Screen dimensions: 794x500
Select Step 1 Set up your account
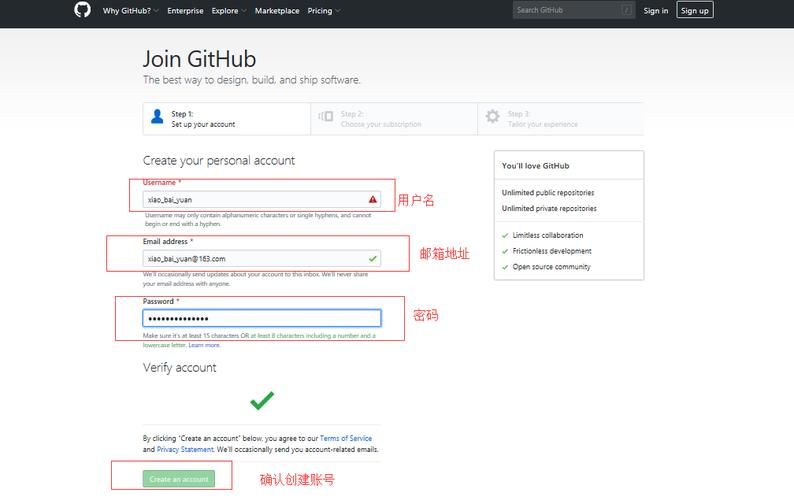click(226, 119)
